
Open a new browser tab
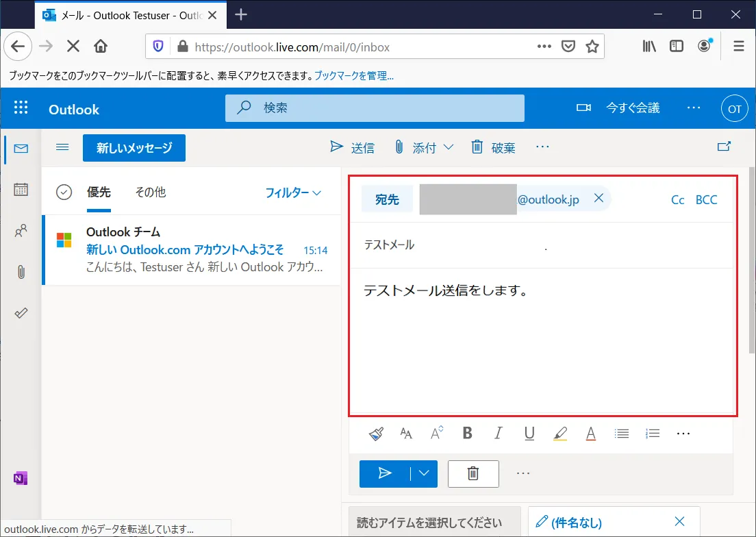pyautogui.click(x=241, y=15)
